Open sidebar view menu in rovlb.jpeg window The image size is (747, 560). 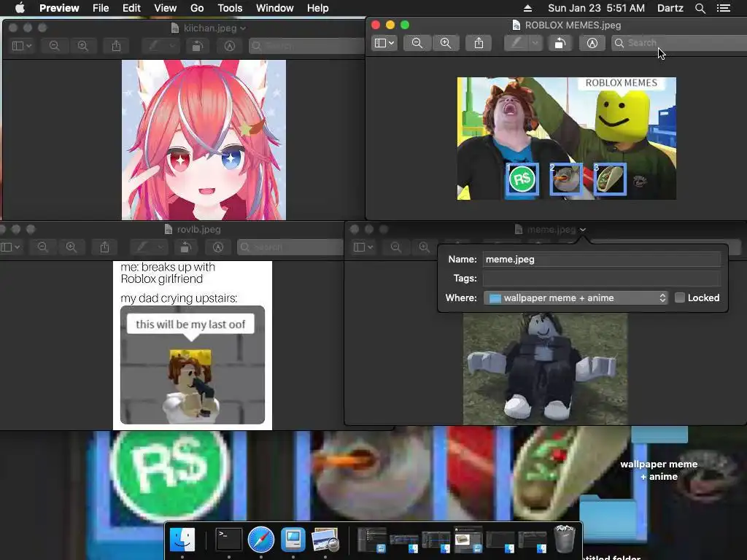tap(10, 247)
